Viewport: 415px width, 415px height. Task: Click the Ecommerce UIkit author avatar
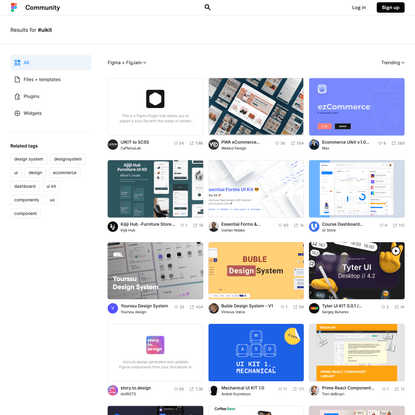(x=314, y=145)
